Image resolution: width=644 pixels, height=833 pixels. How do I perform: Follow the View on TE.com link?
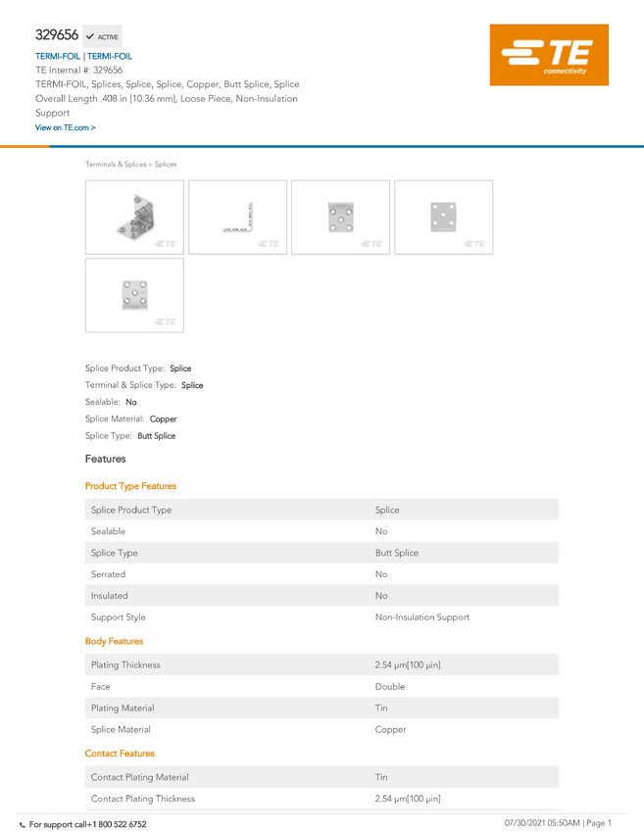[x=66, y=127]
